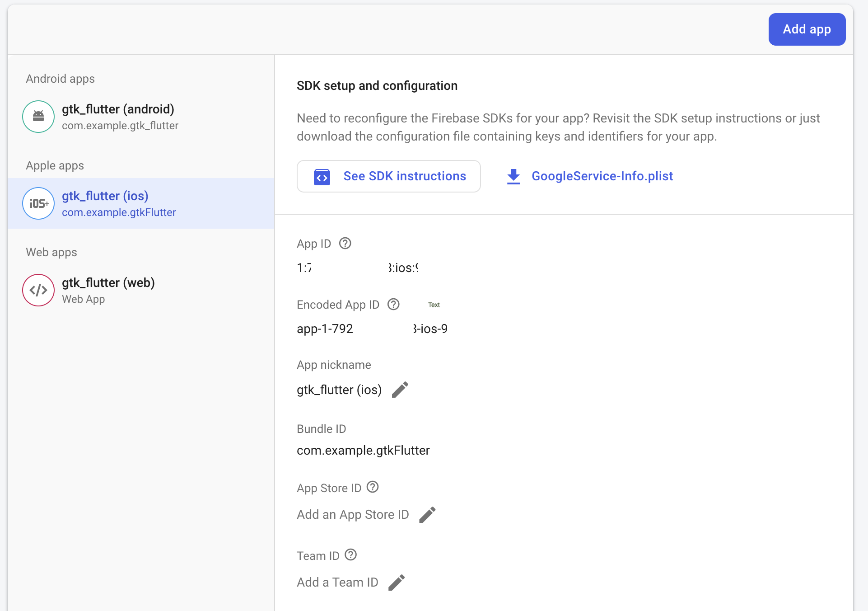
Task: Click the App nickname label
Action: (x=334, y=365)
